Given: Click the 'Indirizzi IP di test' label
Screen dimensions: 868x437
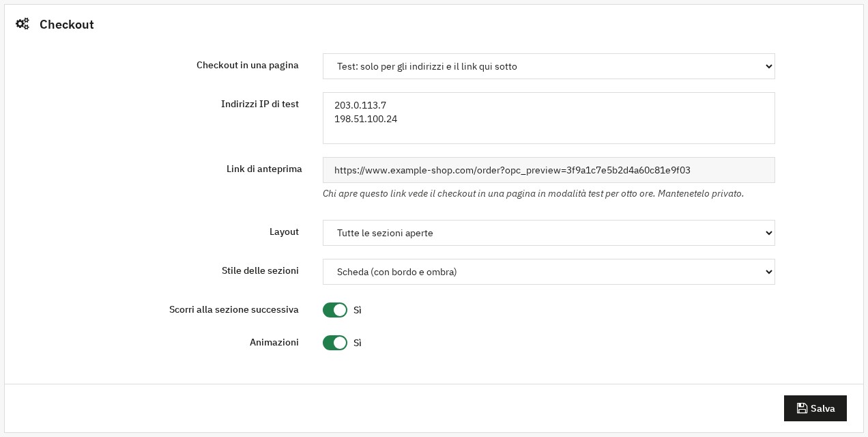Looking at the screenshot, I should [x=260, y=104].
